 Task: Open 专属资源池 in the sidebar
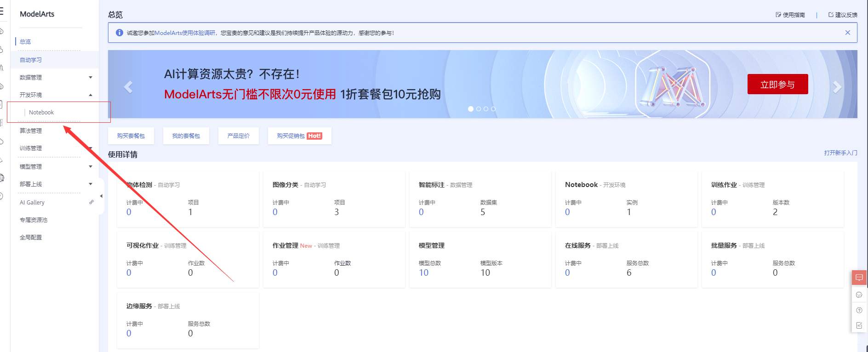(34, 220)
